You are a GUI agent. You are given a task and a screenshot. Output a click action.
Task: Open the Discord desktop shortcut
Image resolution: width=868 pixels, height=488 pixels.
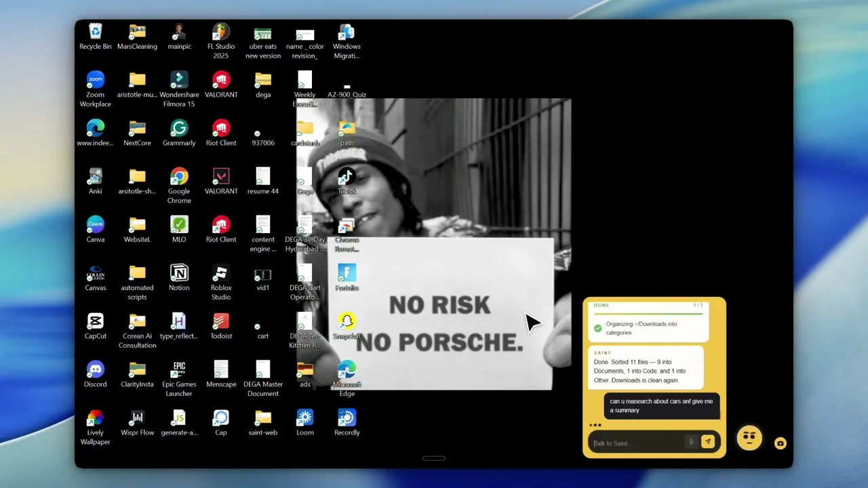(x=96, y=373)
